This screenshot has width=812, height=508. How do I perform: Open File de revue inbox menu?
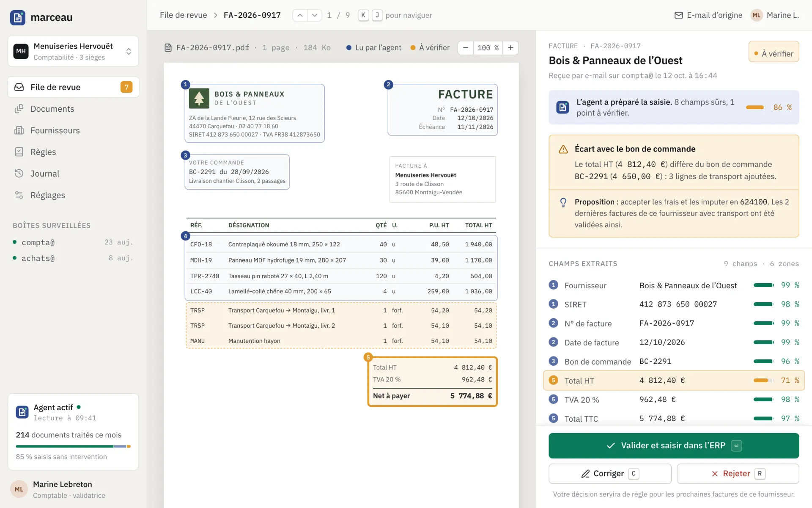[73, 87]
